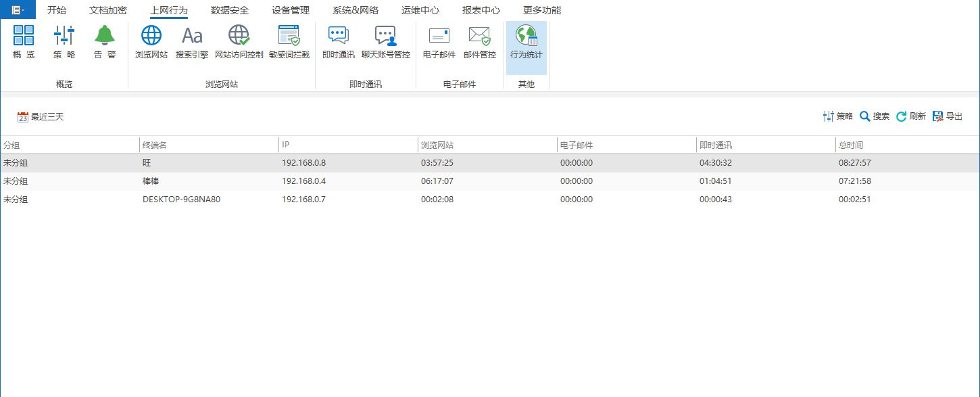Sort by the 电子邮件 column header
This screenshot has width=980, height=397.
point(627,145)
